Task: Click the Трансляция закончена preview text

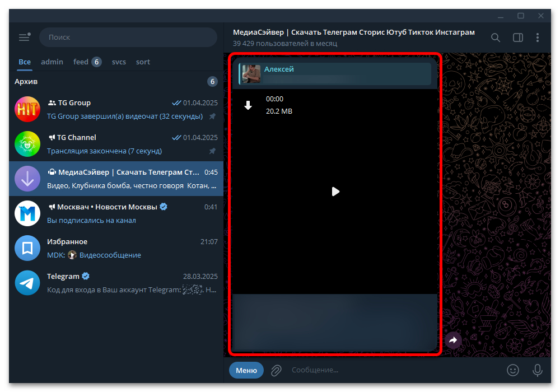Action: tap(104, 151)
